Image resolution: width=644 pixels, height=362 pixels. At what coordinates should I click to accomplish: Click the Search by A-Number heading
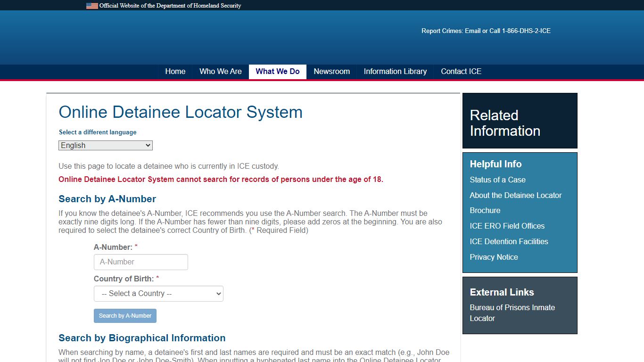[x=107, y=199]
